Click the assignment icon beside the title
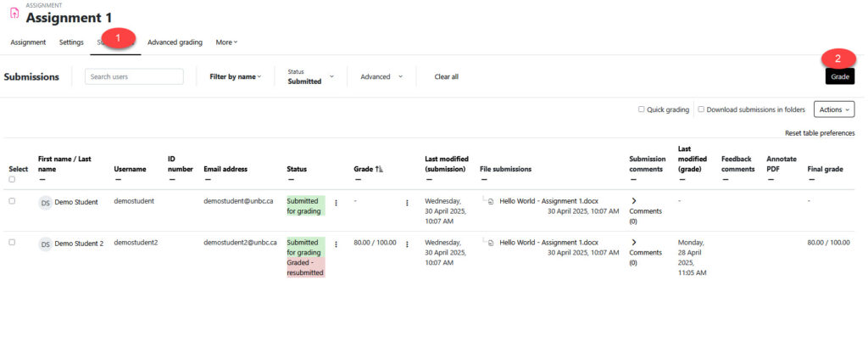The width and height of the screenshot is (868, 342). 14,13
